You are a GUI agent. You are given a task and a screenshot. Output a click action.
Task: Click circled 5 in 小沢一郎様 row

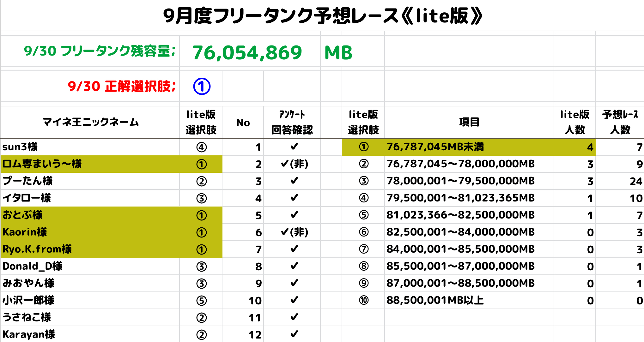(201, 300)
